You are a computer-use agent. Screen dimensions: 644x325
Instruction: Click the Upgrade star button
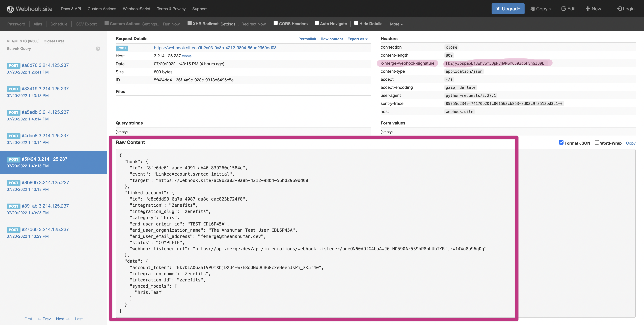click(x=508, y=9)
